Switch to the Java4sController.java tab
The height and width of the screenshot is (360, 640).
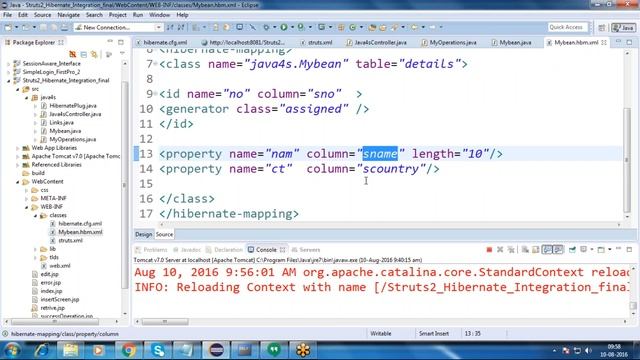click(377, 42)
